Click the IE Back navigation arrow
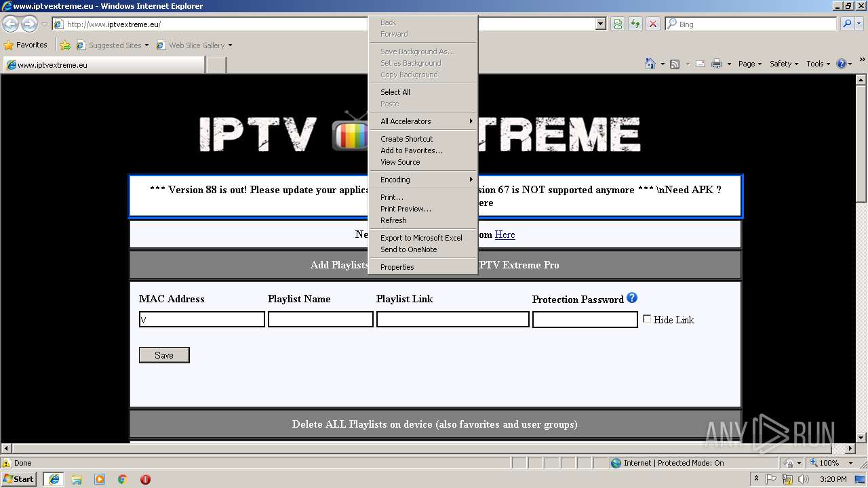 (10, 24)
